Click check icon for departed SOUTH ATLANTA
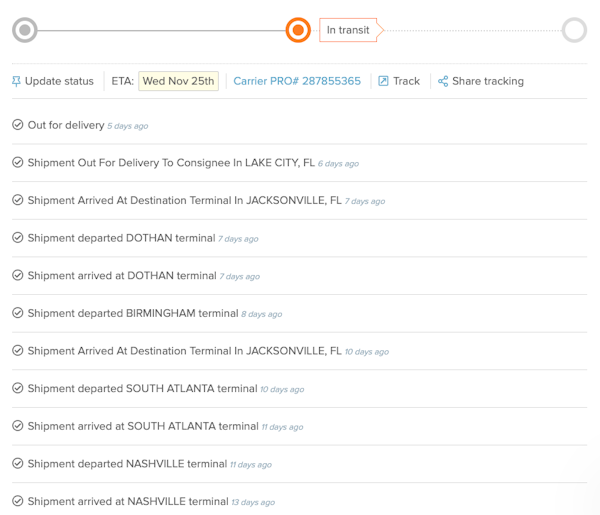This screenshot has height=515, width=600. [18, 388]
